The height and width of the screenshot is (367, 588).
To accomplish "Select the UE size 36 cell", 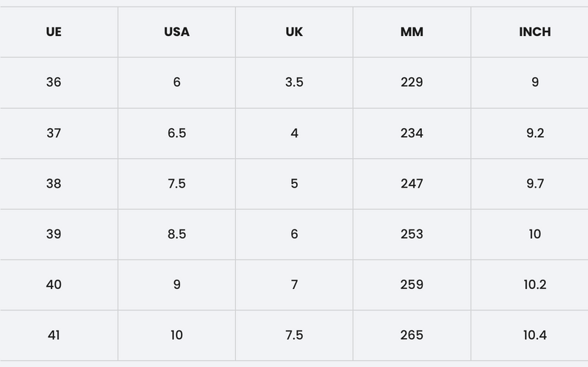I will 54,82.
